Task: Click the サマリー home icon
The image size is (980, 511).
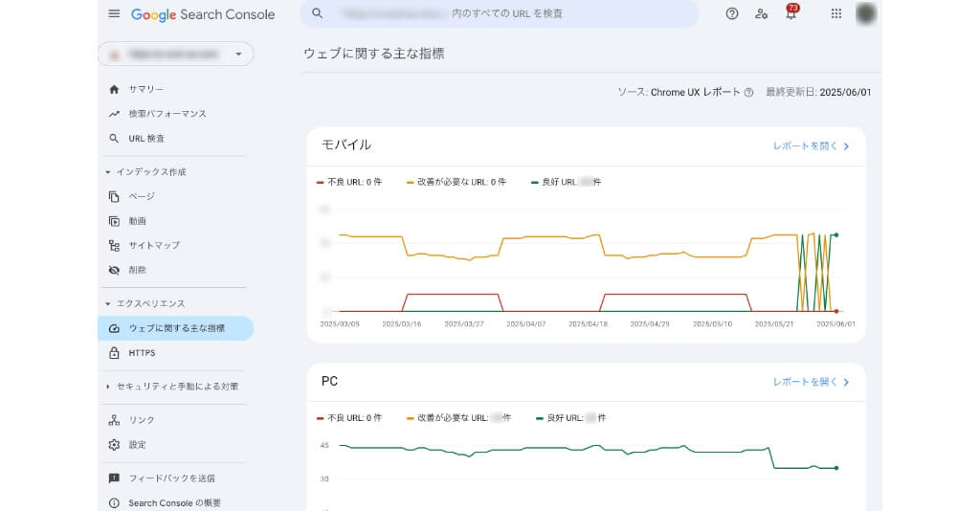Action: pos(114,89)
